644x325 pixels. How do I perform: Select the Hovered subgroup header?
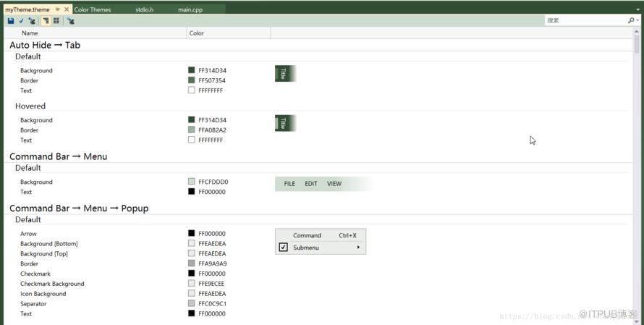[x=30, y=106]
